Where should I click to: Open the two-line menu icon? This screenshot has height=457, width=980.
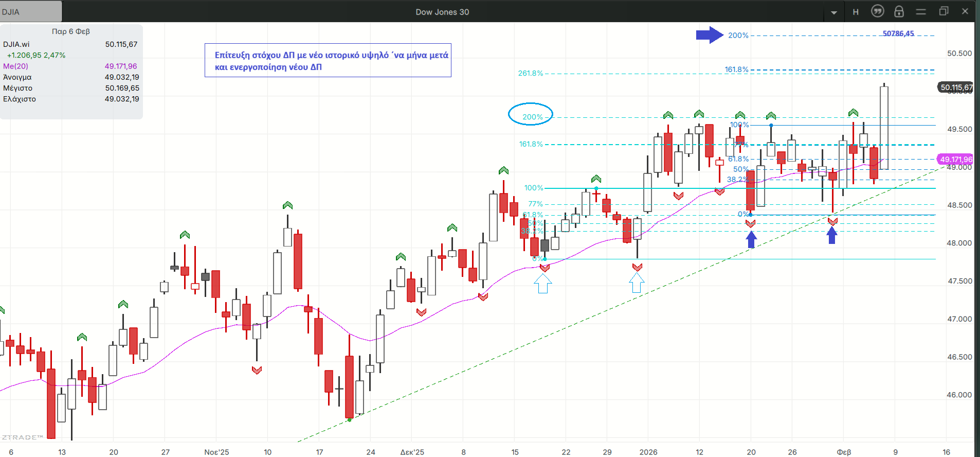pyautogui.click(x=921, y=12)
